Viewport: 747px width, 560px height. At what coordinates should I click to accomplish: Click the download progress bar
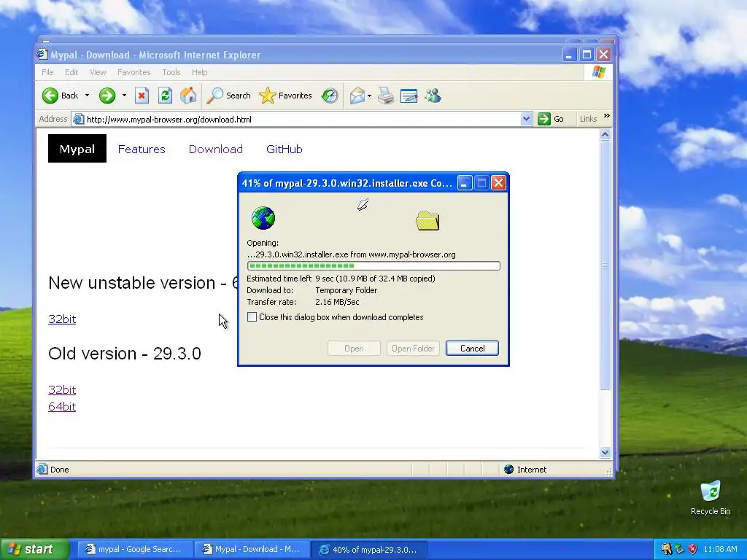[373, 265]
